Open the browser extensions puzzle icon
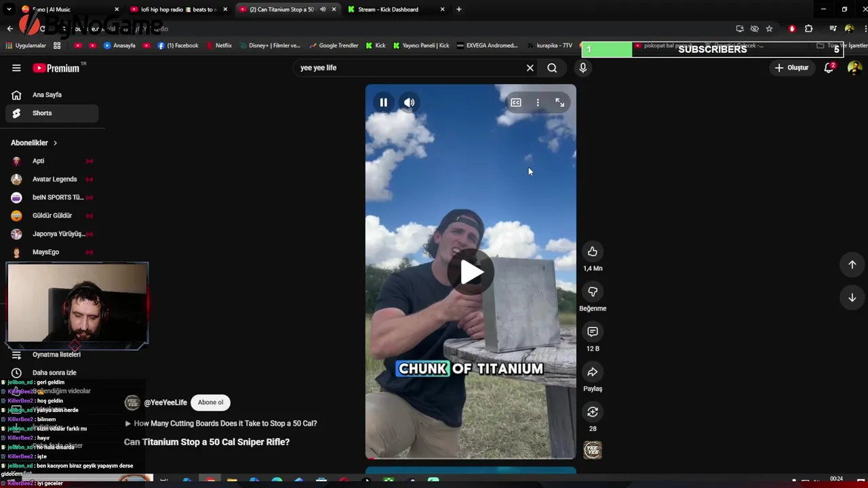Viewport: 868px width, 488px height. tap(808, 28)
